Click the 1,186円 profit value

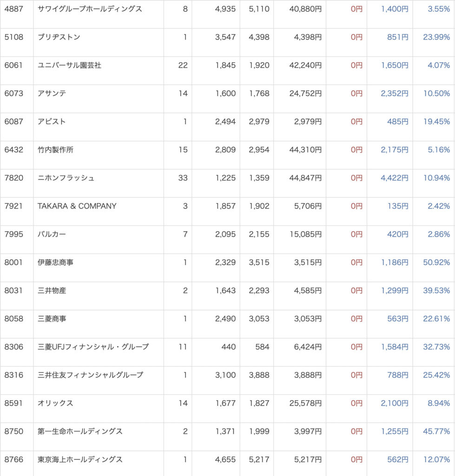(395, 263)
